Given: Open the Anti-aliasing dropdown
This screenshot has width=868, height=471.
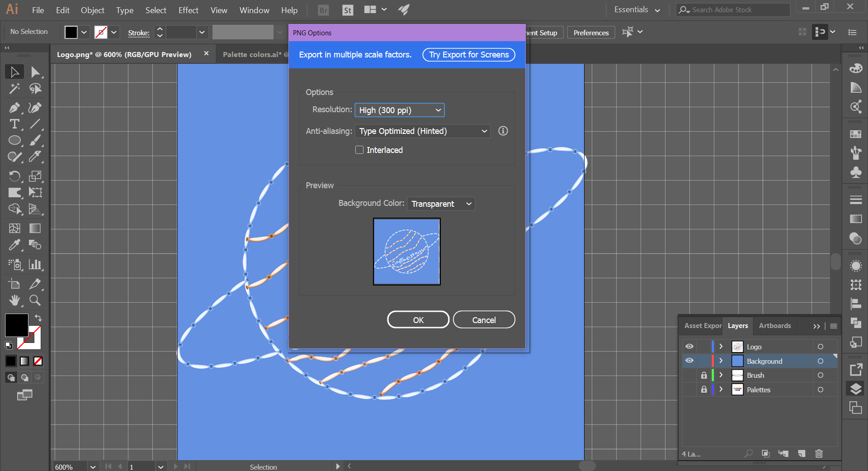Looking at the screenshot, I should click(x=423, y=131).
